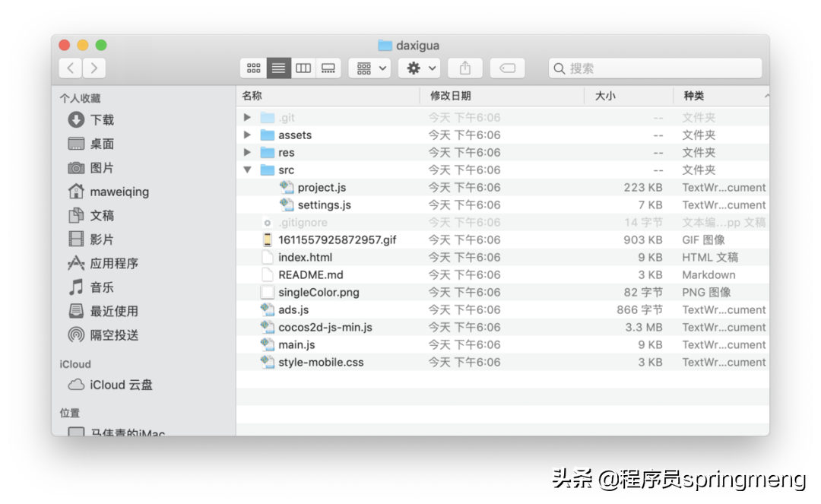Click the PNG 图像 kind cell
Screen dimensions: 821x504
pos(706,292)
